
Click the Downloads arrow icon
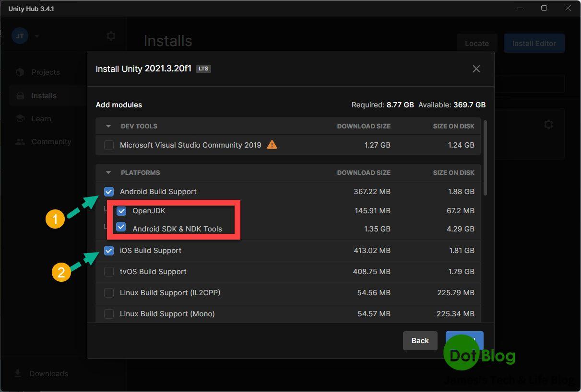tap(18, 373)
